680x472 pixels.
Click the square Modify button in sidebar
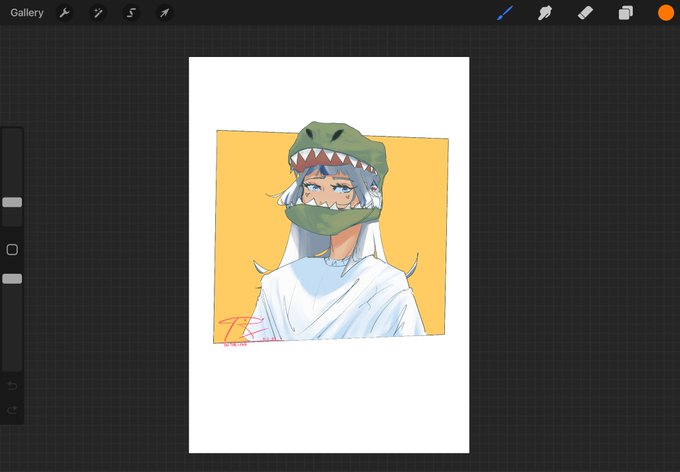pos(12,249)
